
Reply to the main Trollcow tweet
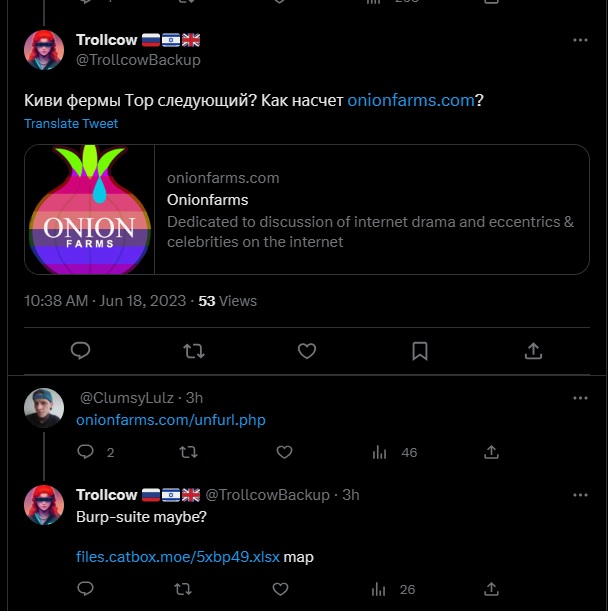click(81, 350)
